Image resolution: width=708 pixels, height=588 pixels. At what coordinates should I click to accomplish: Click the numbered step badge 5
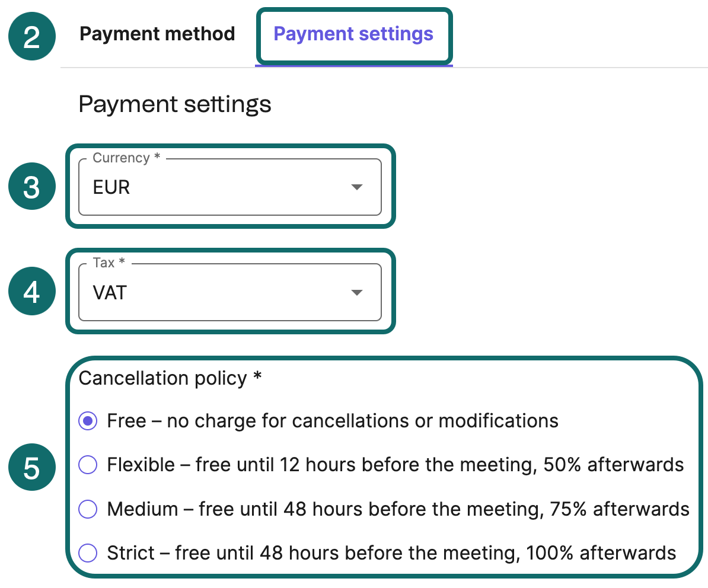pos(31,467)
